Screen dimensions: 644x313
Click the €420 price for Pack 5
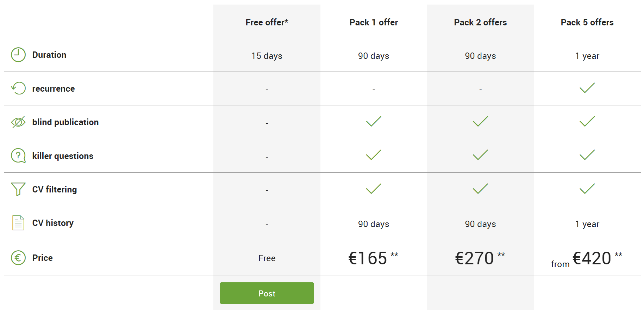pyautogui.click(x=592, y=258)
